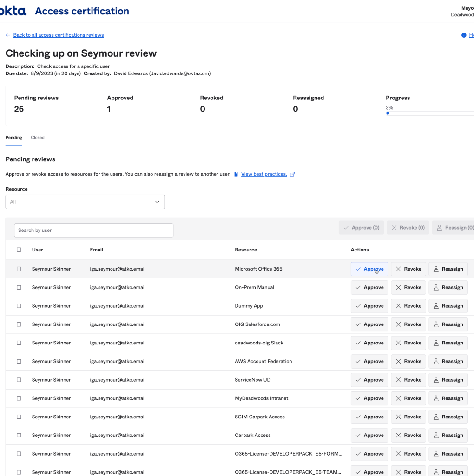This screenshot has height=476, width=474.
Task: Click person icon in ServiceNow UD Reassign
Action: pos(436,380)
